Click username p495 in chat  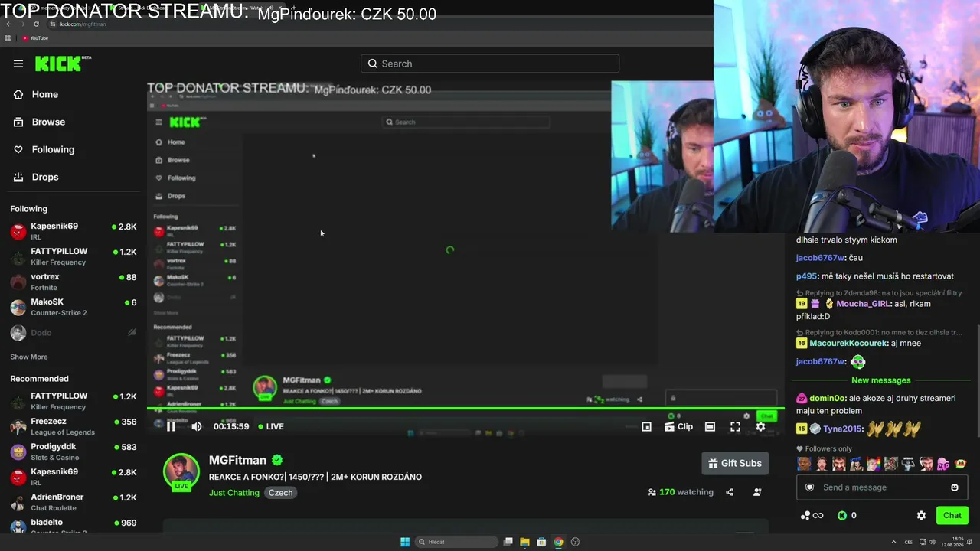coord(806,276)
